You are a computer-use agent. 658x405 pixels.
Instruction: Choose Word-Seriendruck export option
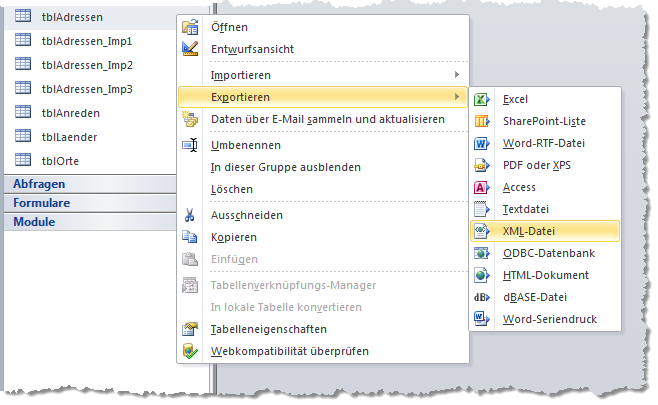click(545, 319)
